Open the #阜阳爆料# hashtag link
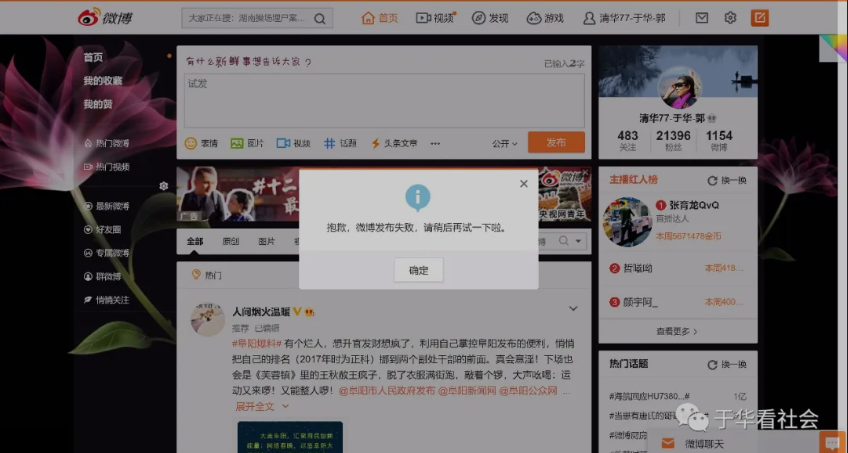Image resolution: width=848 pixels, height=453 pixels. click(x=257, y=344)
